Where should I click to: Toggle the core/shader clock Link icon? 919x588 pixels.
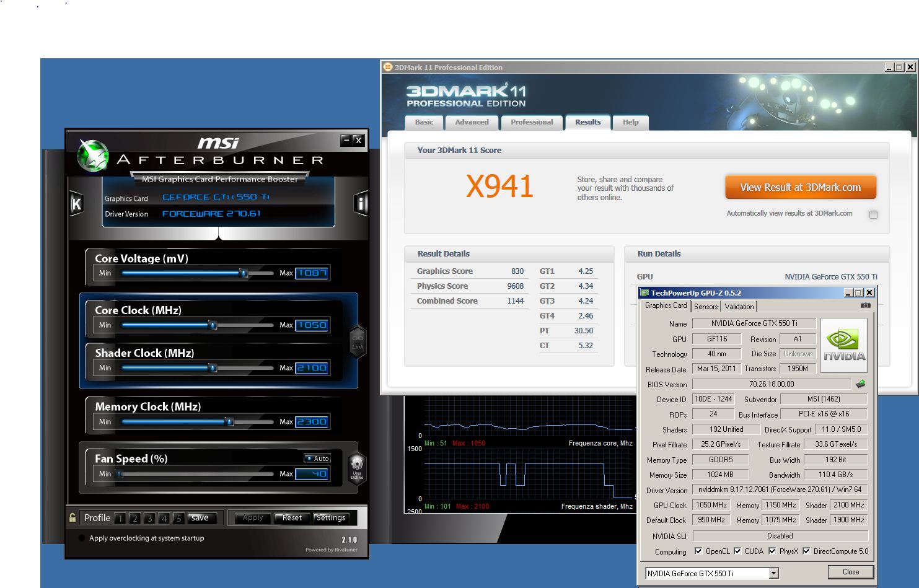pyautogui.click(x=358, y=341)
